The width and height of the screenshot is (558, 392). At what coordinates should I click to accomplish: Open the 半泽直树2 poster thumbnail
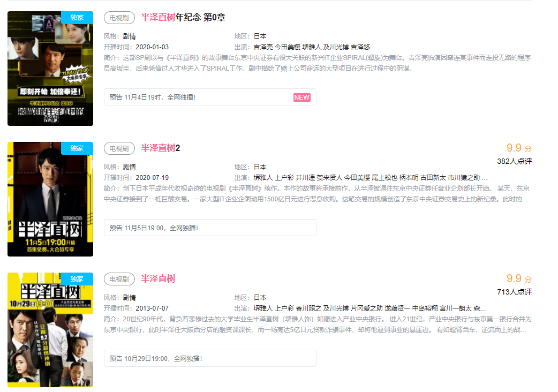pyautogui.click(x=50, y=199)
